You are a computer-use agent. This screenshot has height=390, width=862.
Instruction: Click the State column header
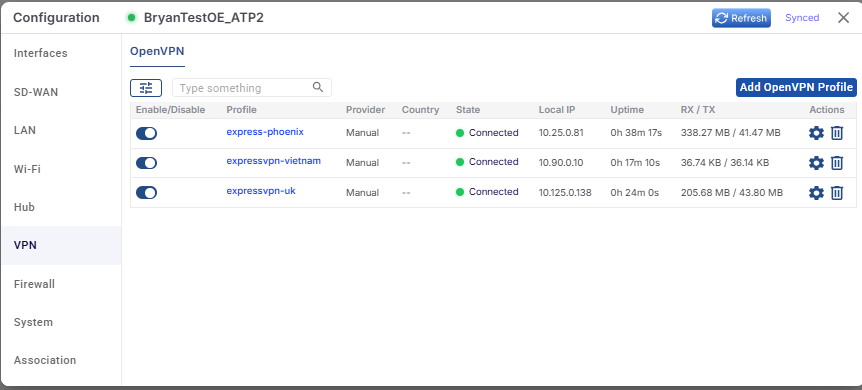[x=468, y=109]
